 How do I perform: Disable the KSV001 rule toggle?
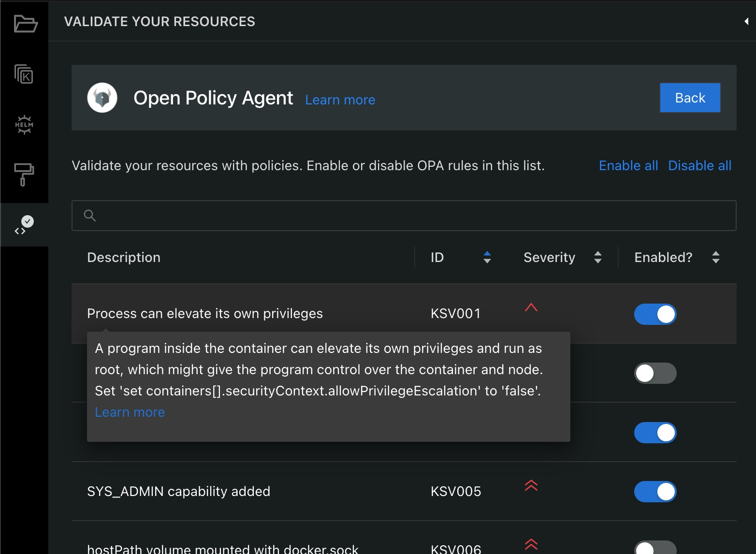pos(655,314)
